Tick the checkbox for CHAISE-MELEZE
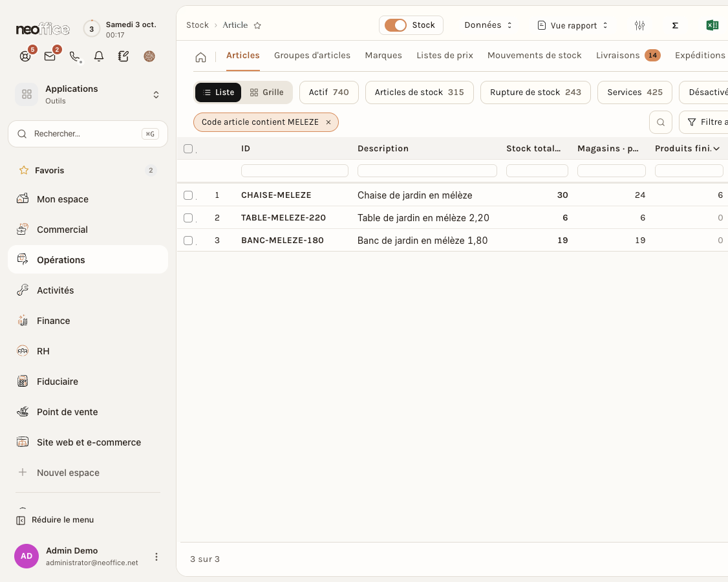This screenshot has width=728, height=582. pos(188,195)
